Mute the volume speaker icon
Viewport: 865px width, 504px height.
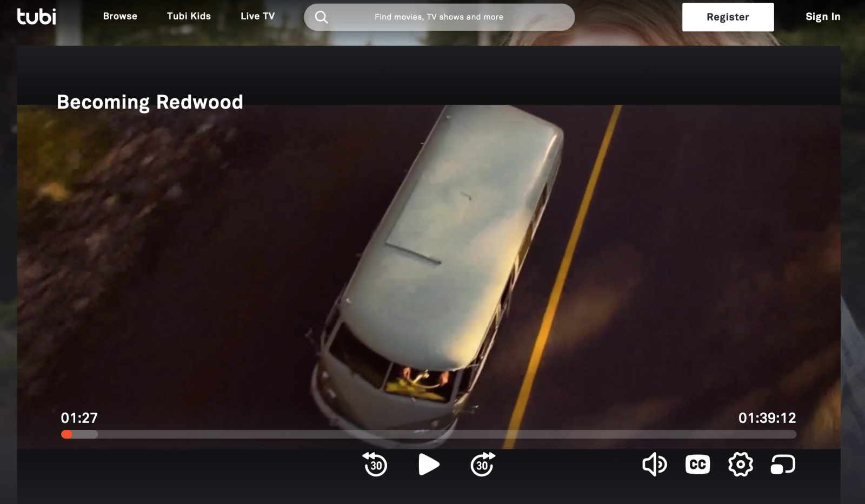(654, 465)
